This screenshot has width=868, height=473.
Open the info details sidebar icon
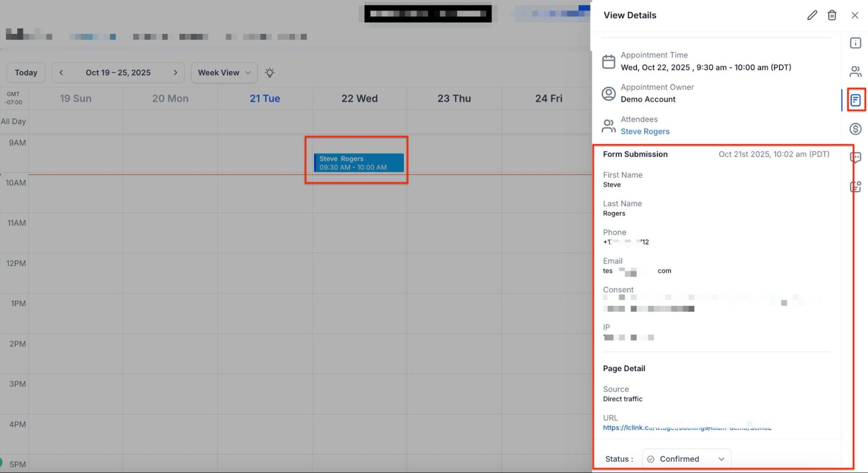coord(855,43)
